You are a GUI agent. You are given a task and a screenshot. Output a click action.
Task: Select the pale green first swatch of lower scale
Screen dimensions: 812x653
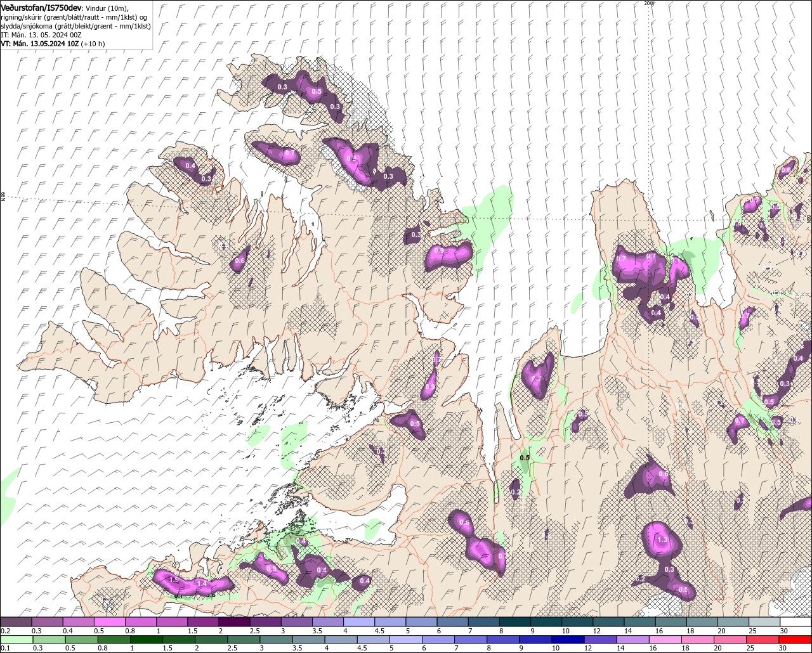pyautogui.click(x=16, y=640)
